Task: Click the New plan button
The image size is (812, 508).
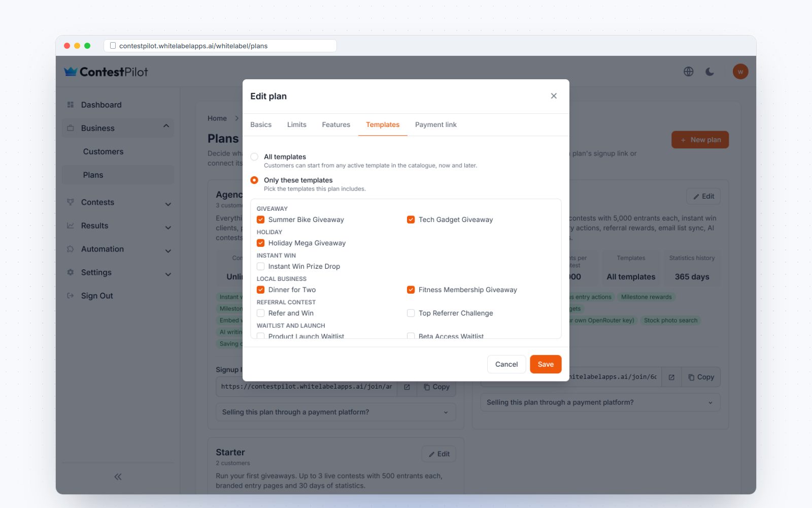Action: tap(700, 140)
